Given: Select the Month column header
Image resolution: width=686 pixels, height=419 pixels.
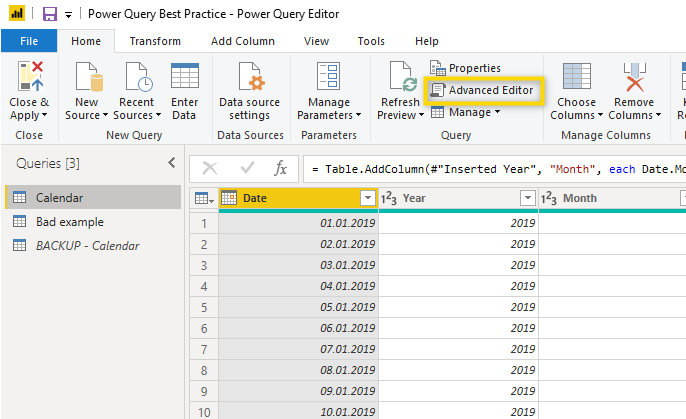Looking at the screenshot, I should point(612,198).
